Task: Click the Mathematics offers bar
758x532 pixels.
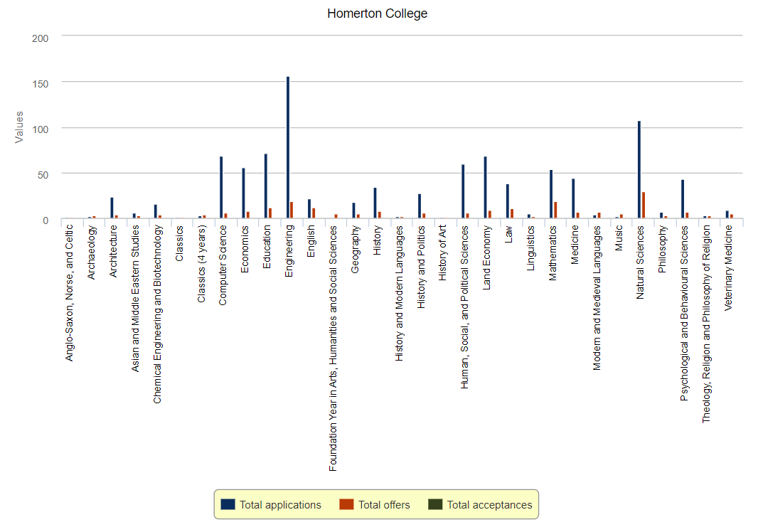Action: [x=555, y=210]
